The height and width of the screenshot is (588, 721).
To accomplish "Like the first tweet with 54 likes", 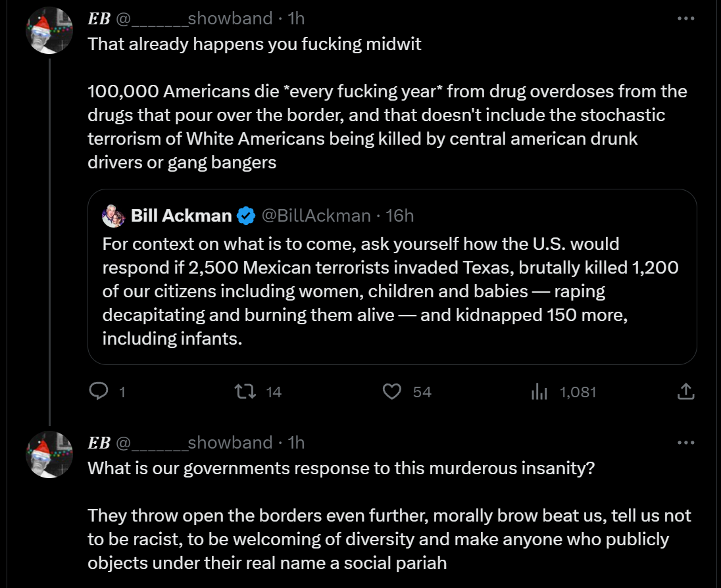I will tap(392, 392).
